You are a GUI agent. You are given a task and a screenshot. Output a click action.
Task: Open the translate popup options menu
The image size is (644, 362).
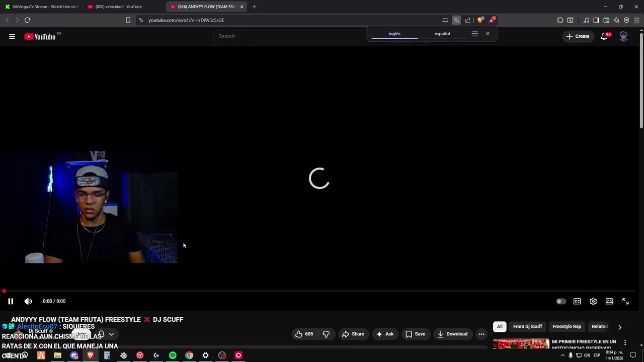pyautogui.click(x=475, y=34)
